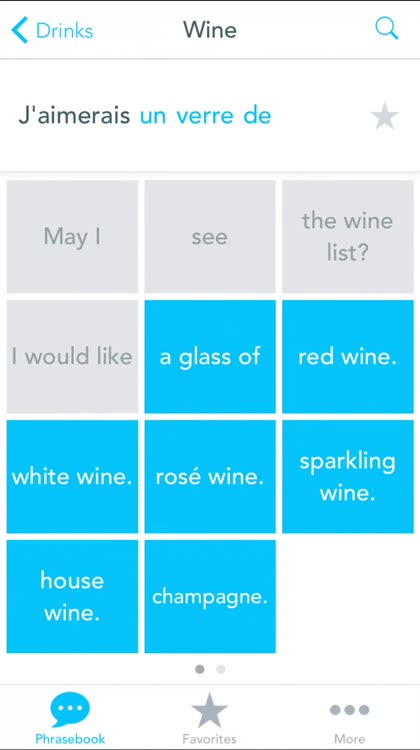420x750 pixels.
Task: Choose the 'sparkling wine.' tile
Action: 348,476
